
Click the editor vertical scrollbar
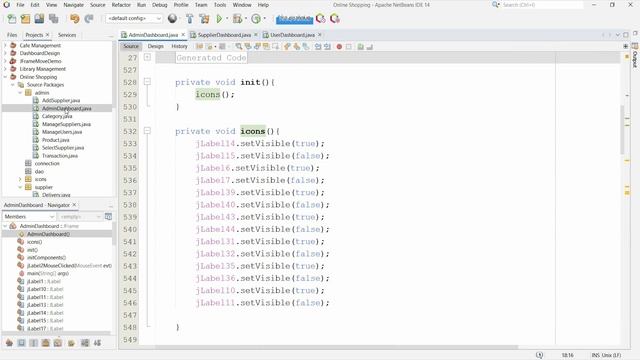pos(622,130)
